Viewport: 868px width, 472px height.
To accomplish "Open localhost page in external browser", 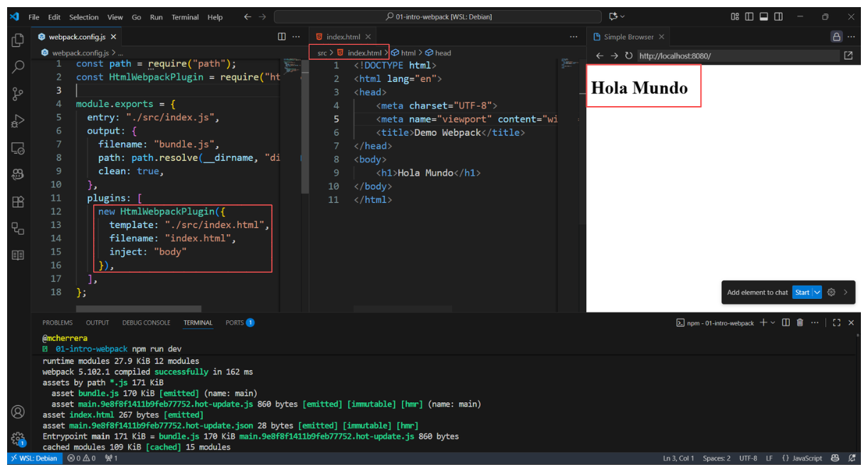I will click(x=848, y=56).
